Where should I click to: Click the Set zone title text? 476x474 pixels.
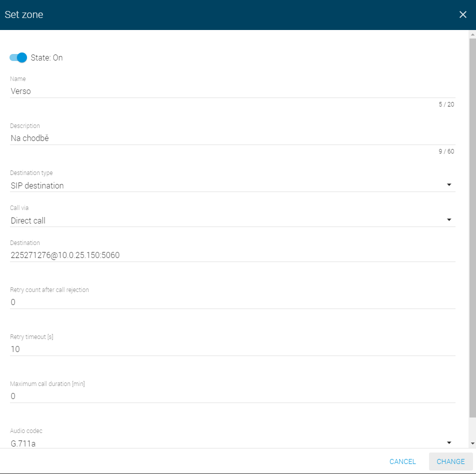24,14
